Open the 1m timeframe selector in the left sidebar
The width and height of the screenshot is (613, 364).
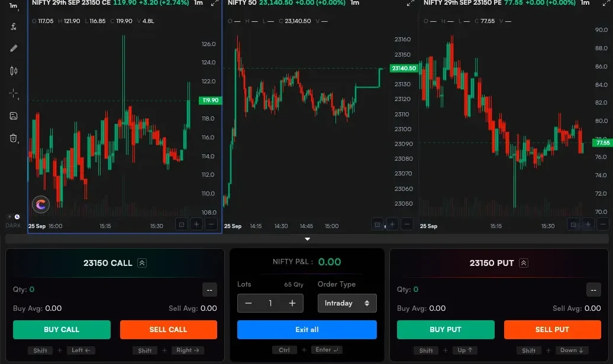[x=13, y=5]
